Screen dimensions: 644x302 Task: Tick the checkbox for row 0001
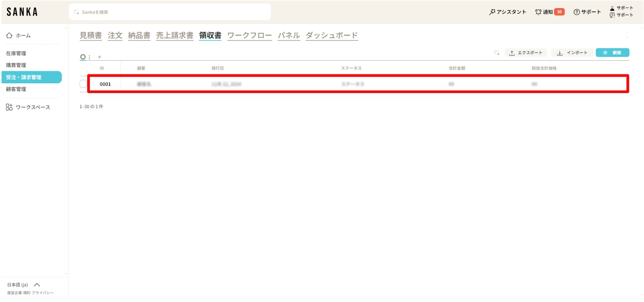pos(83,84)
